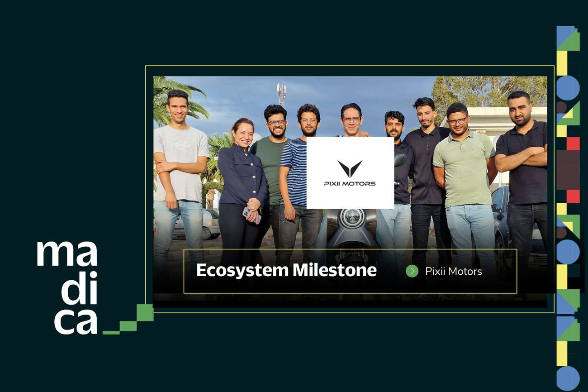Image resolution: width=588 pixels, height=392 pixels.
Task: Click the large blue circle near top
Action: click(x=568, y=88)
